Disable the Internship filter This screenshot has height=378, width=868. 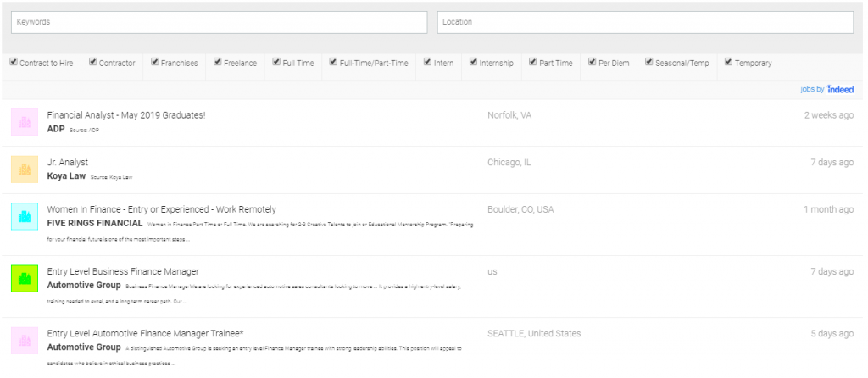click(x=473, y=62)
